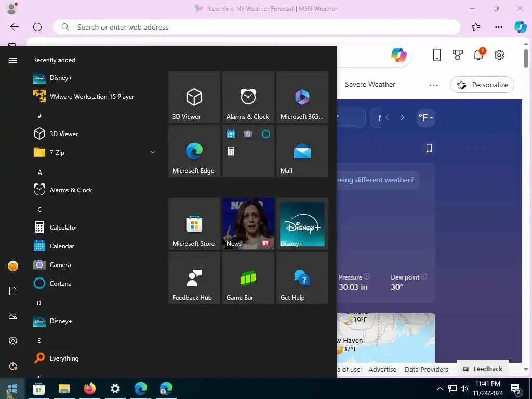Open Calendar from the app list
The height and width of the screenshot is (399, 532).
[x=95, y=246]
